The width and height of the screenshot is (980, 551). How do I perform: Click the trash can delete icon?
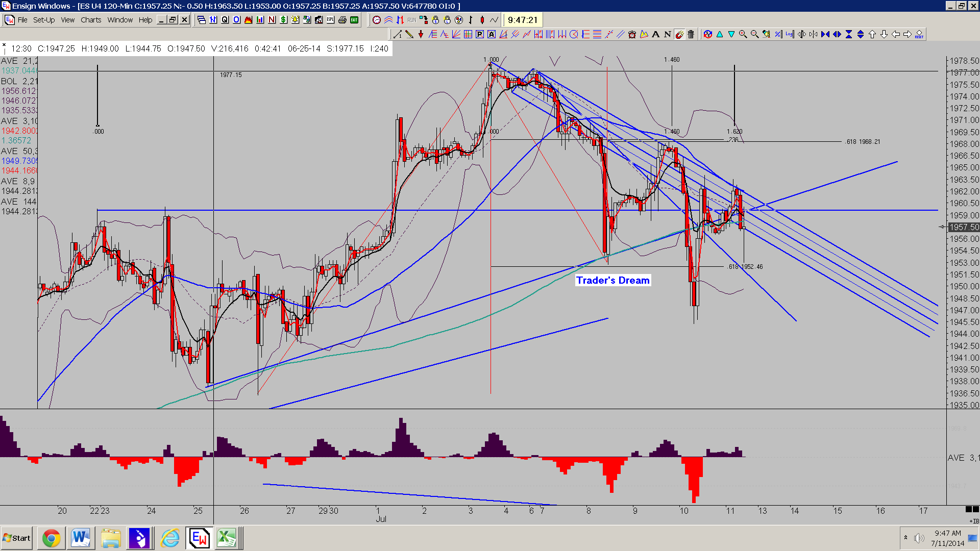[x=691, y=34]
